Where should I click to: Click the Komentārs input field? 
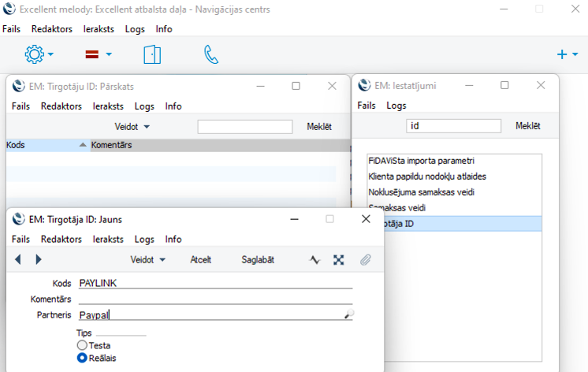tap(214, 299)
